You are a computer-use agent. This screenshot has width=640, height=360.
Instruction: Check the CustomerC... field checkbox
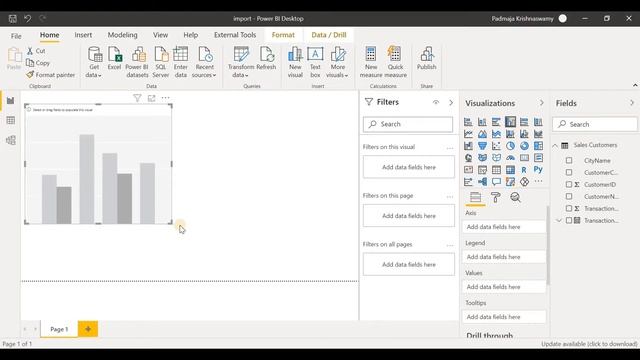tap(569, 172)
